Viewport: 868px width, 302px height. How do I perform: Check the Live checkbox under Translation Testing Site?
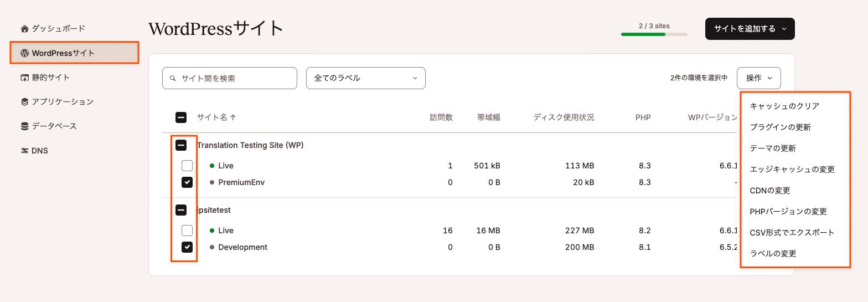click(187, 166)
